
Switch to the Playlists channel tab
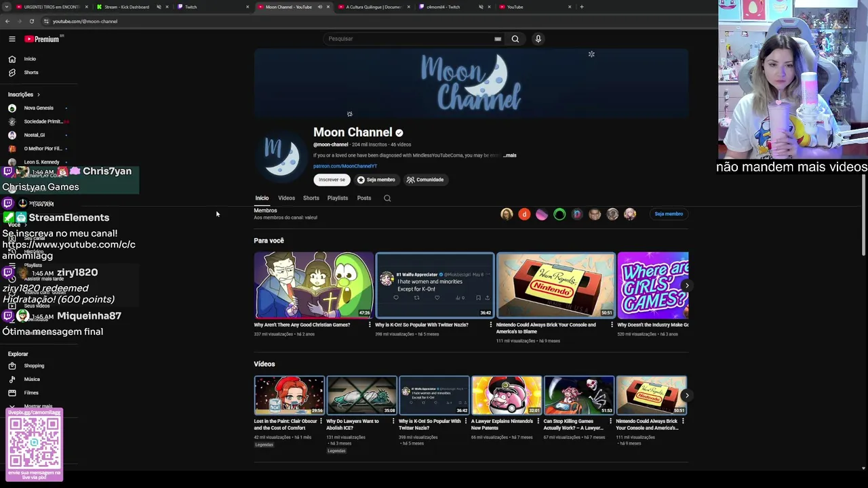tap(337, 198)
